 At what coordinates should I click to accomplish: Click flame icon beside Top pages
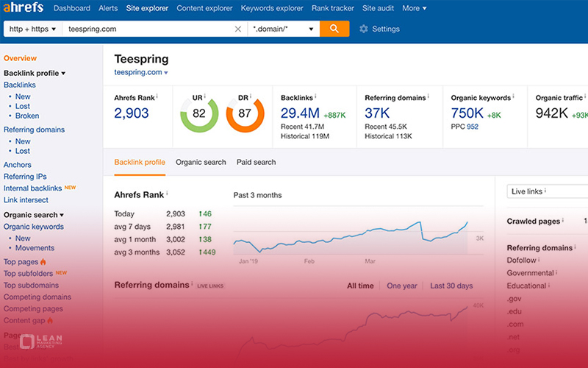43,261
